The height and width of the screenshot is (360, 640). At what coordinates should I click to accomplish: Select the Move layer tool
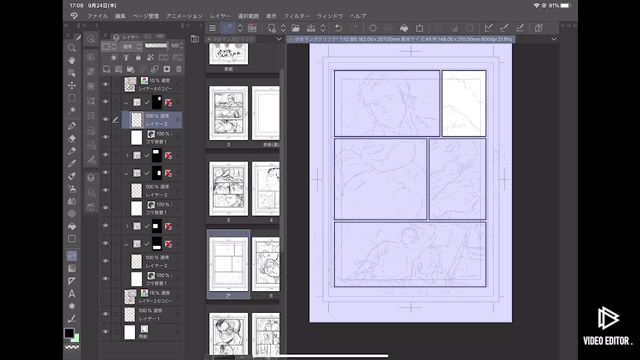72,85
